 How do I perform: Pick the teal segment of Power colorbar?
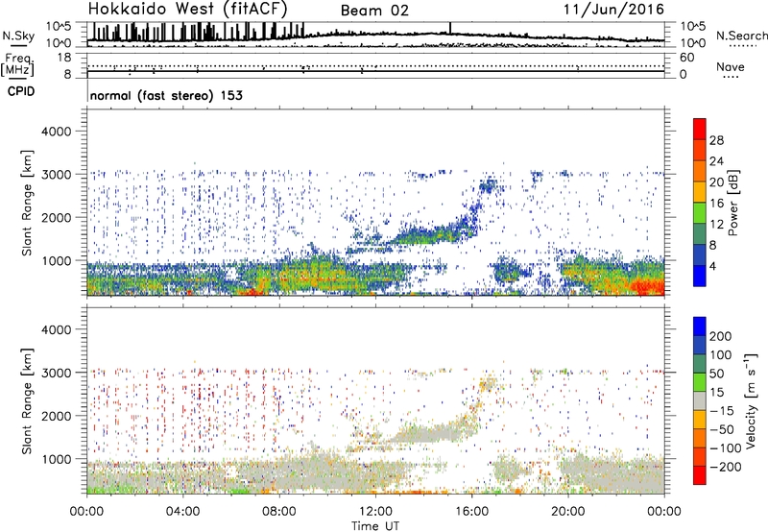point(700,233)
